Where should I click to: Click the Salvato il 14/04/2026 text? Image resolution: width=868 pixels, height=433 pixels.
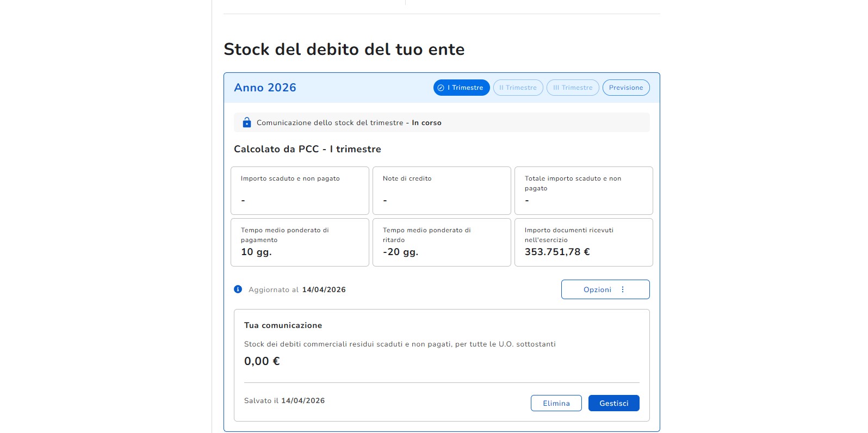click(x=284, y=401)
